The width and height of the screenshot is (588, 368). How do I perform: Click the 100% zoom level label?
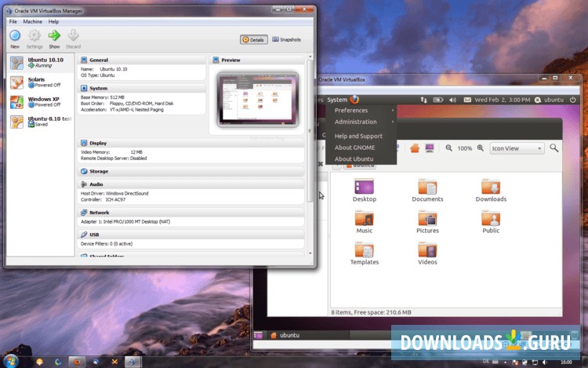click(465, 148)
